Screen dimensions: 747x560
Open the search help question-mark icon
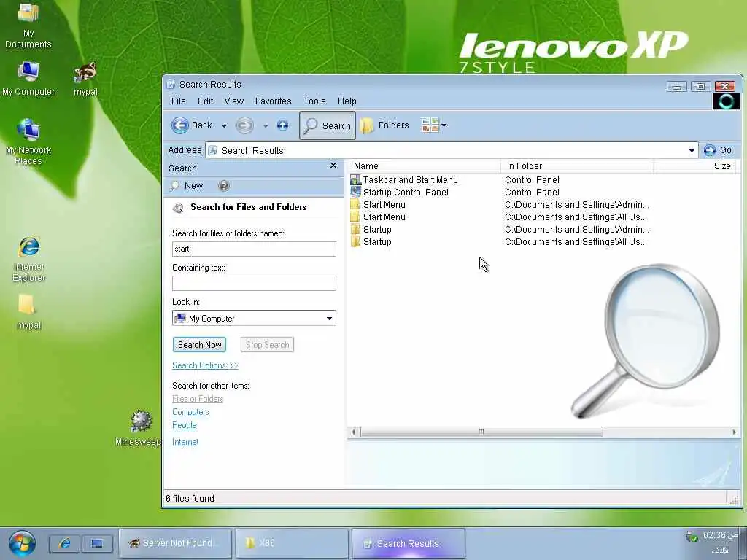click(223, 186)
